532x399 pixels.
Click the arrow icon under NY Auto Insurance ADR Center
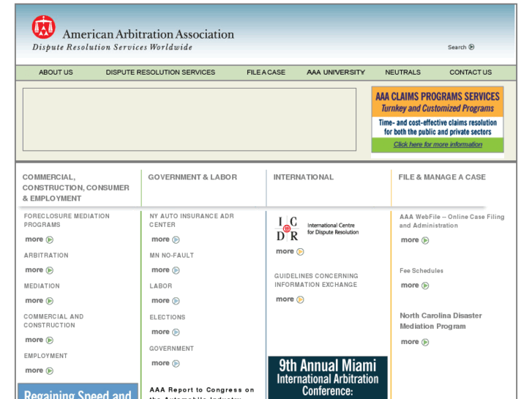(x=176, y=239)
